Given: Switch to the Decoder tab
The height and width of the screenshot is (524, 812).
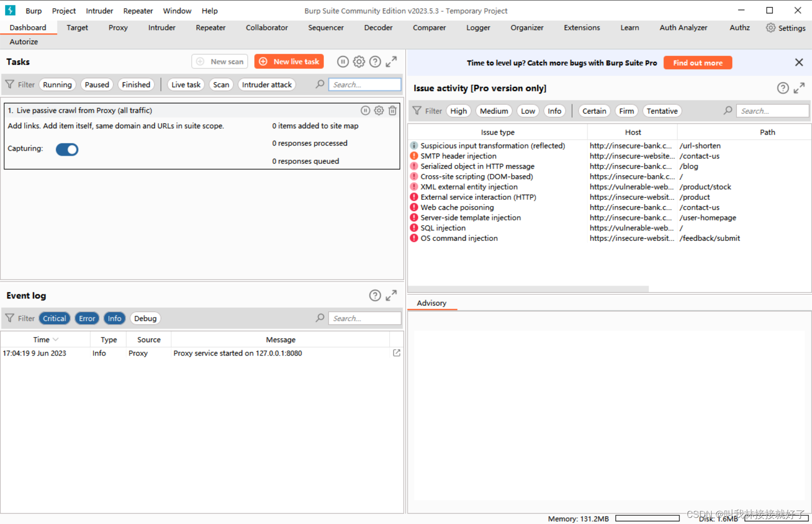Looking at the screenshot, I should click(378, 28).
